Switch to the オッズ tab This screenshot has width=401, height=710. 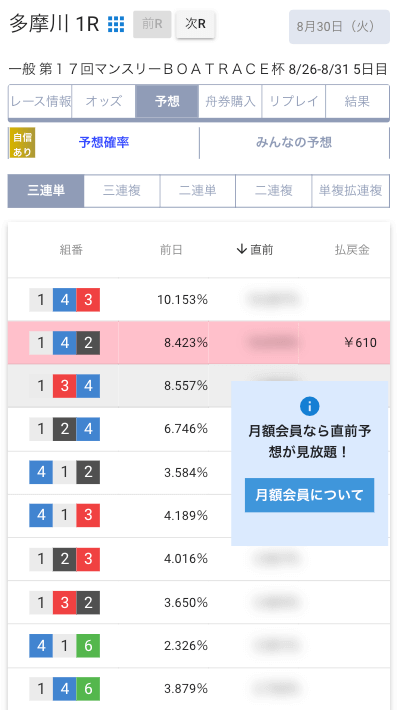104,101
